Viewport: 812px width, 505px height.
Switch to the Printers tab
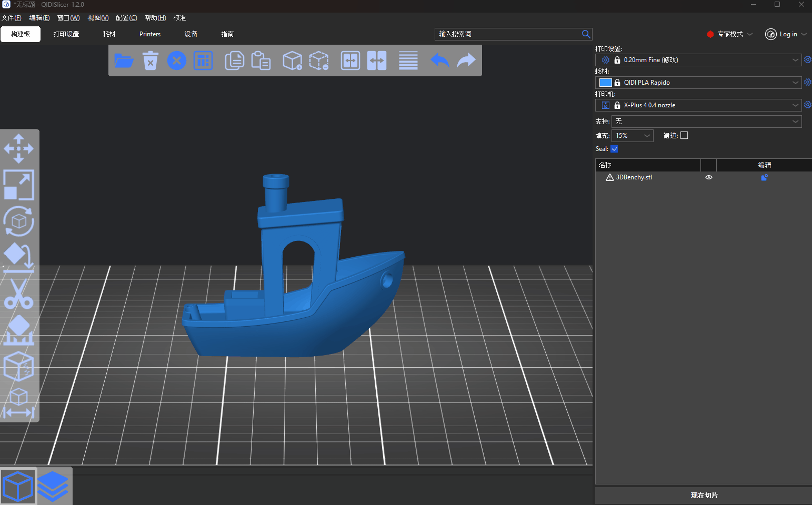150,34
